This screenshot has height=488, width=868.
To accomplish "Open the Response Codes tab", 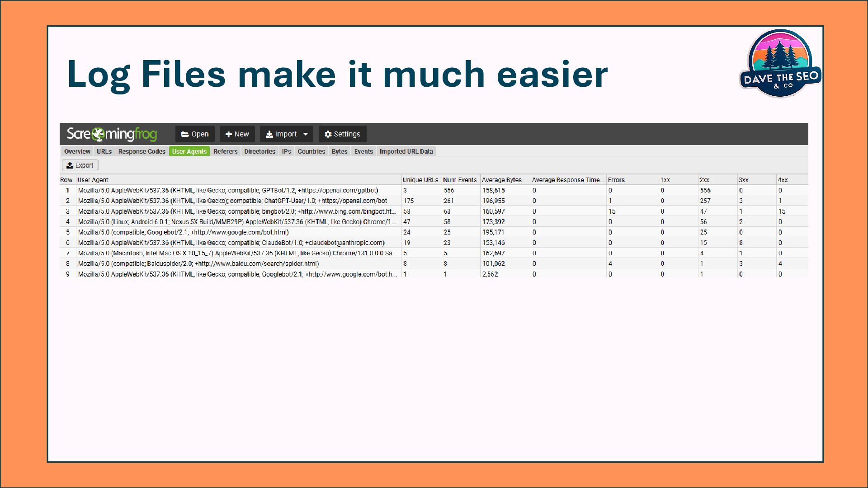I will (x=142, y=151).
